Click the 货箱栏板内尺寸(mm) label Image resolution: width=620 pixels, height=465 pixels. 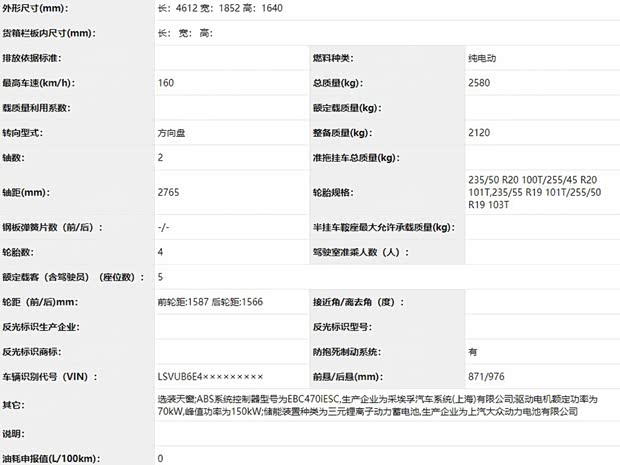point(49,33)
